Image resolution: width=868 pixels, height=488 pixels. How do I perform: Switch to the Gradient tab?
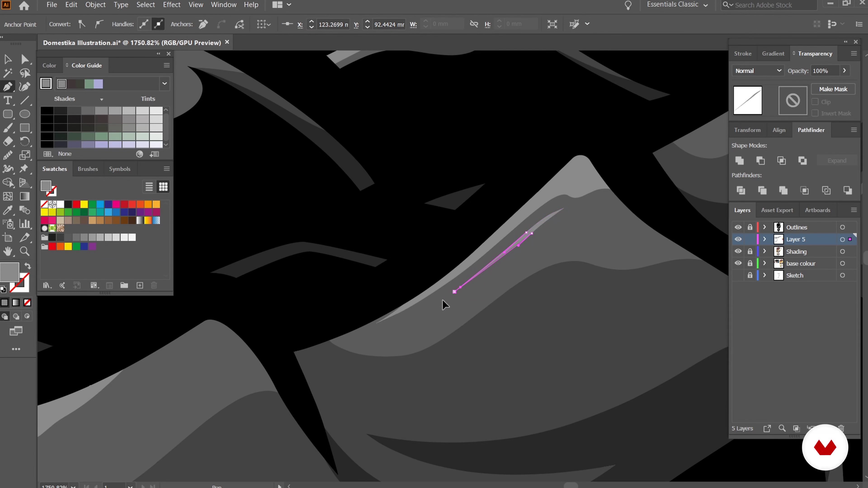773,54
